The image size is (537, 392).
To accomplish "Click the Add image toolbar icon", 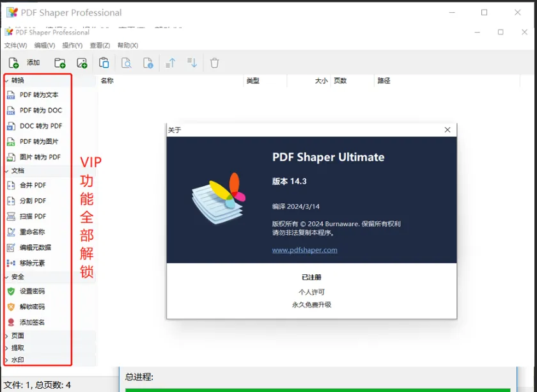I will [x=82, y=63].
